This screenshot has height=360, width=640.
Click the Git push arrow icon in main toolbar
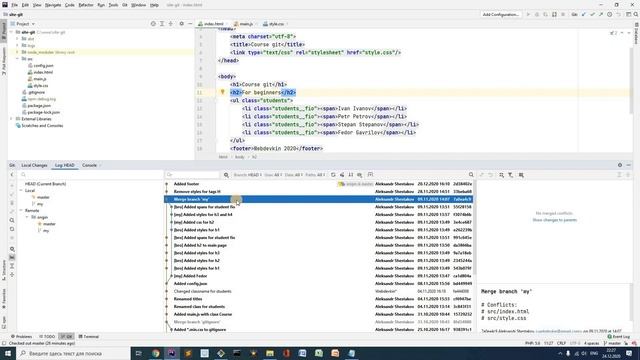pos(601,15)
